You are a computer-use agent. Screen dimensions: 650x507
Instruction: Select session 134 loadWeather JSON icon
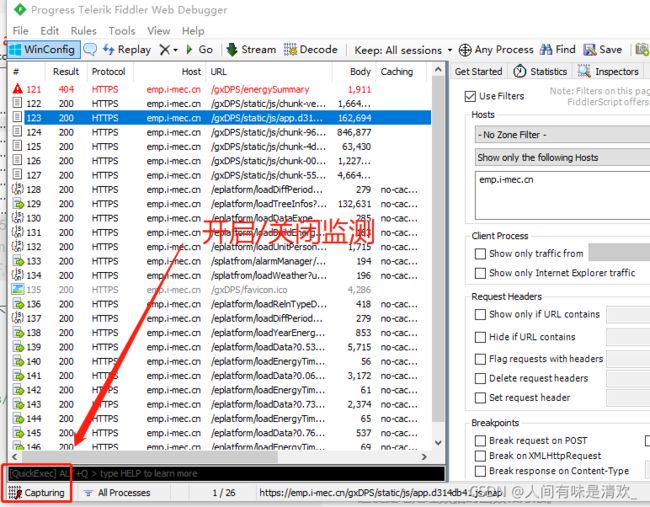point(17,275)
